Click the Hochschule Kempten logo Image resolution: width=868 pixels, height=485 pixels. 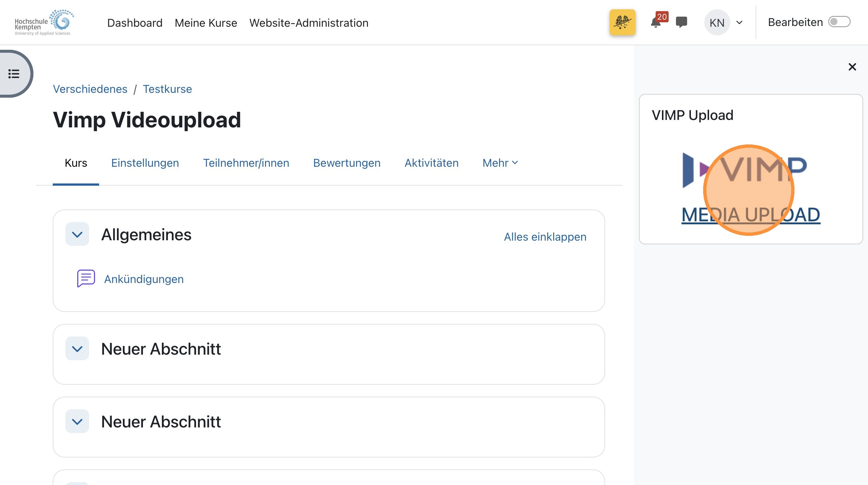44,23
